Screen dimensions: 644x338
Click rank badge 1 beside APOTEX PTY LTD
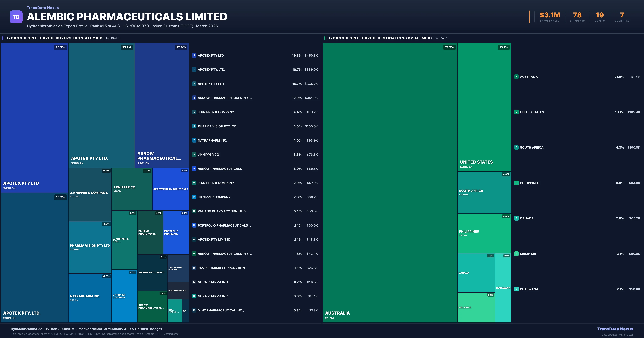pyautogui.click(x=194, y=56)
